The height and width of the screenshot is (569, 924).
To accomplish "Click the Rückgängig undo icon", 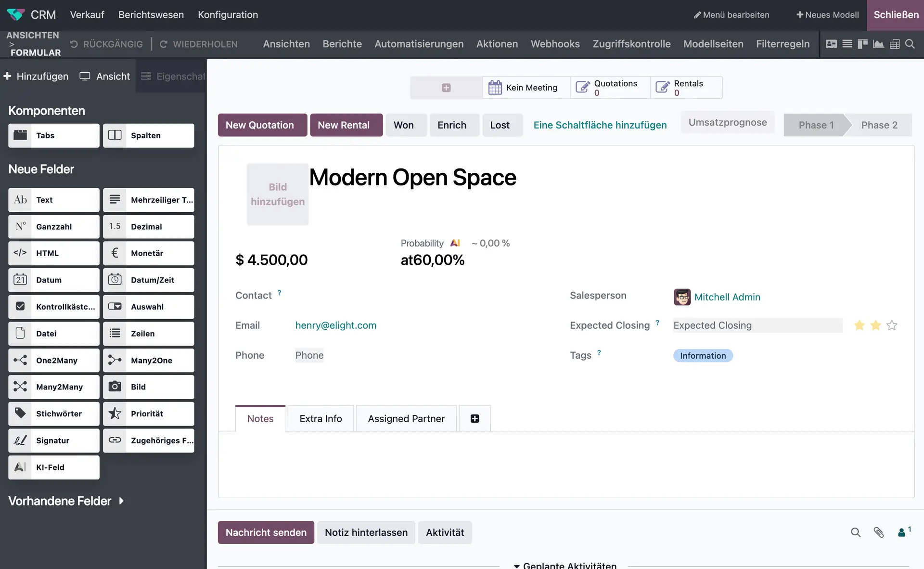I will coord(73,44).
